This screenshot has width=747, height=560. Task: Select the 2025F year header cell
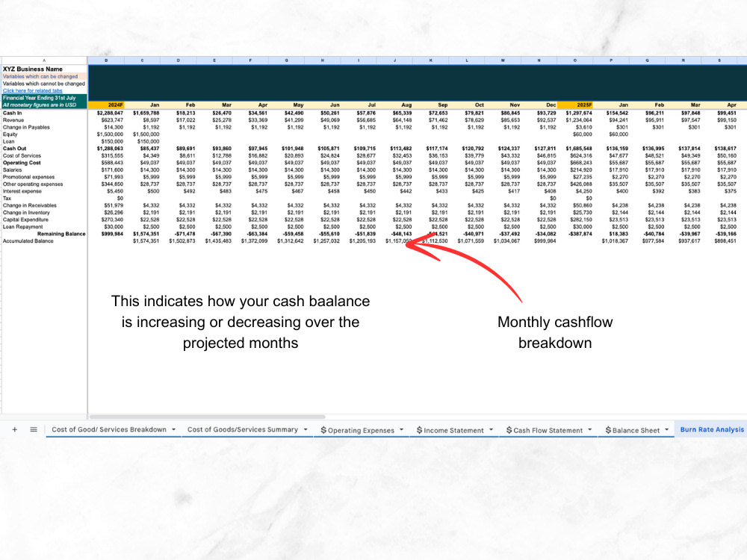pyautogui.click(x=575, y=105)
